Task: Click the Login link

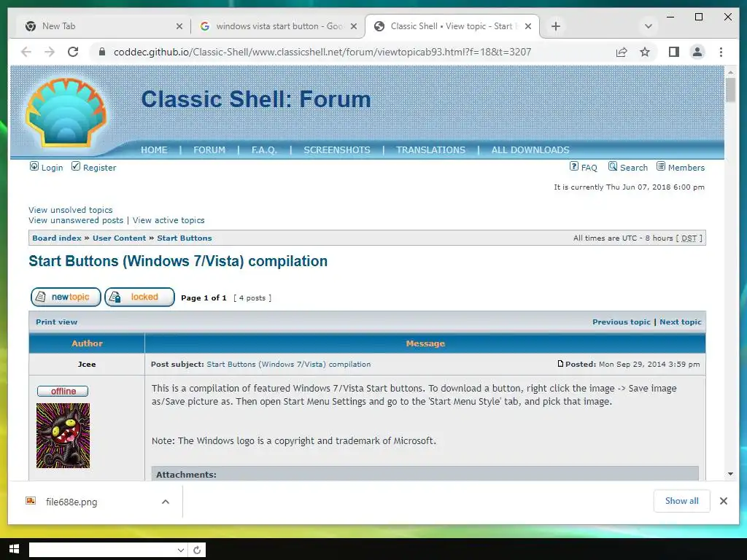Action: [x=52, y=168]
